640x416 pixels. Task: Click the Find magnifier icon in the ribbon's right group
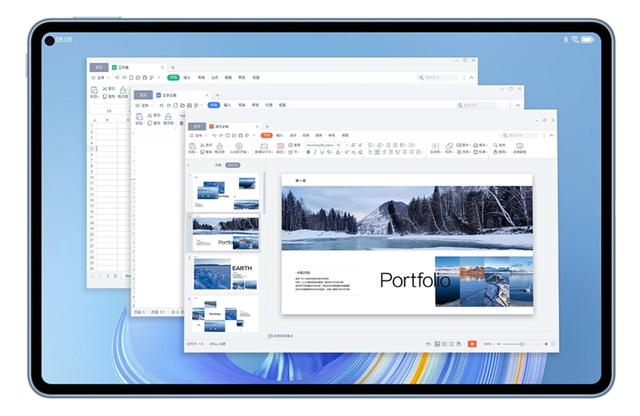[496, 145]
